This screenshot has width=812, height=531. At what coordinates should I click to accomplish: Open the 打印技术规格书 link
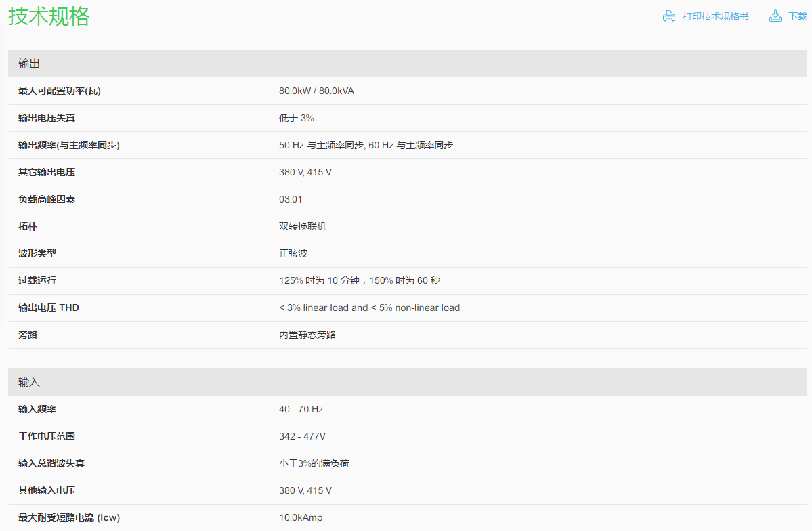[715, 16]
